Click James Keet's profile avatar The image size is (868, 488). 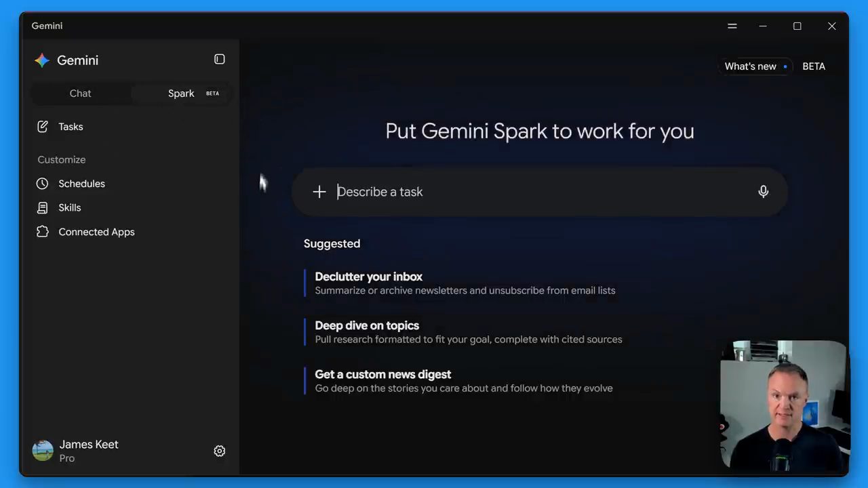tap(43, 451)
